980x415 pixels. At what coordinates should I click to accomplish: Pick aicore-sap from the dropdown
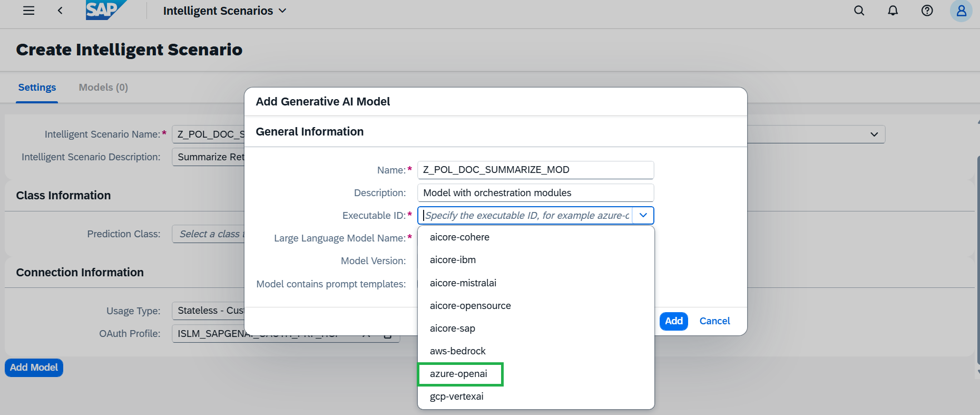[x=536, y=329]
